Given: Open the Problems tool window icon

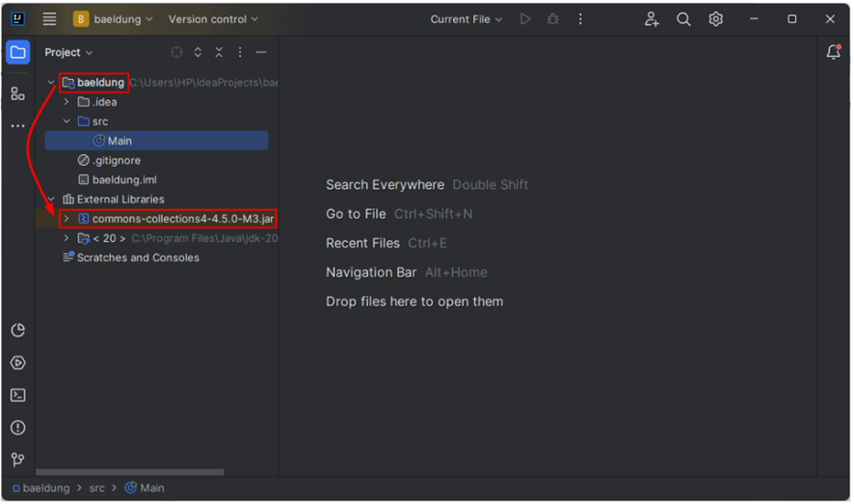Looking at the screenshot, I should click(x=17, y=428).
